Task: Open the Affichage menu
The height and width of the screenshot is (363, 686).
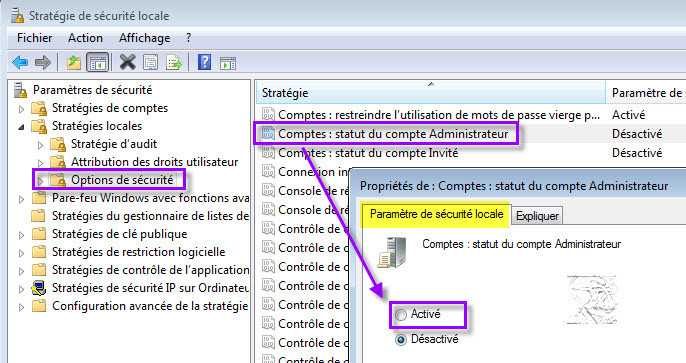Action: (144, 38)
